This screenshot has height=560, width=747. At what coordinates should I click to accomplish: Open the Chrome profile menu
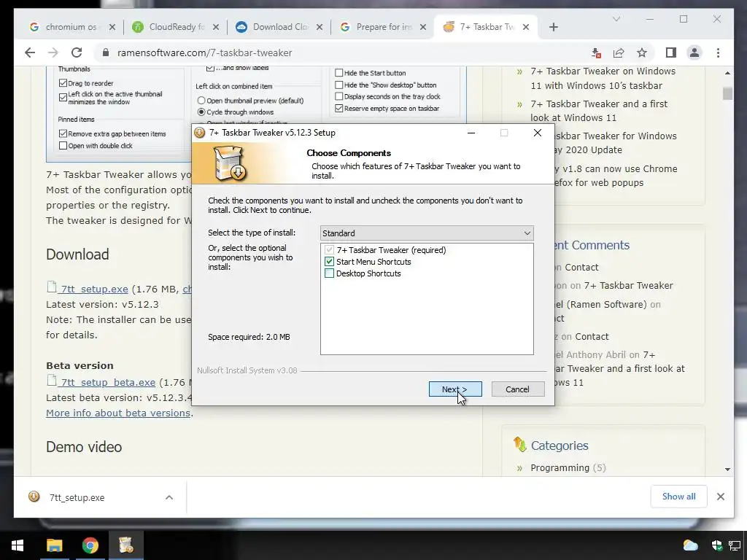tap(694, 52)
